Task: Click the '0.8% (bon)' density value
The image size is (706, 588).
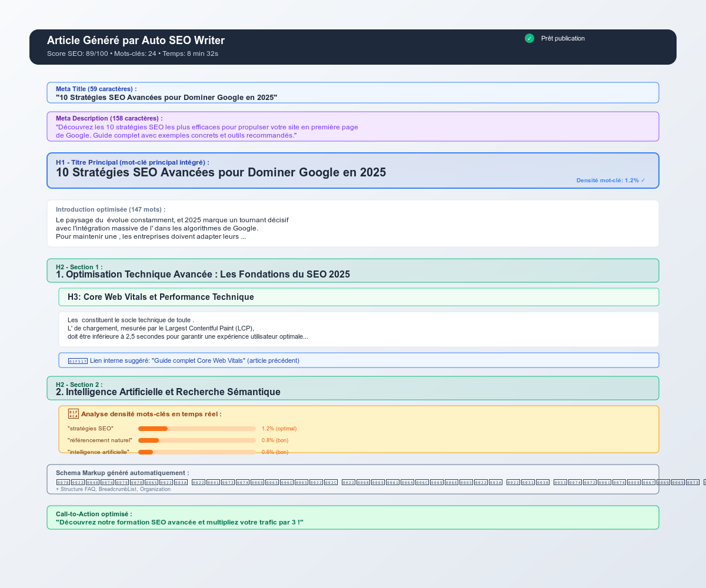Action: click(275, 440)
